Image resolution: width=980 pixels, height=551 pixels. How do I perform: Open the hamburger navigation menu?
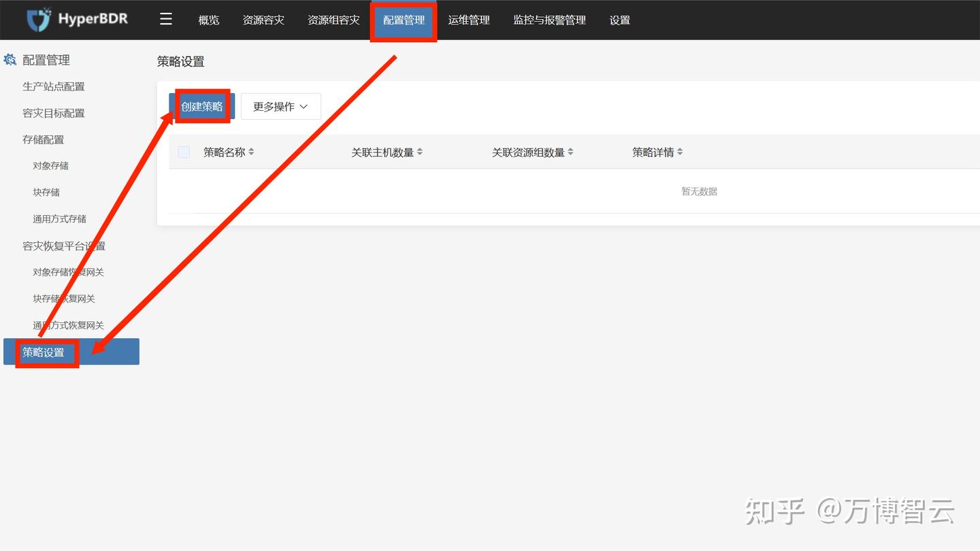[x=165, y=19]
